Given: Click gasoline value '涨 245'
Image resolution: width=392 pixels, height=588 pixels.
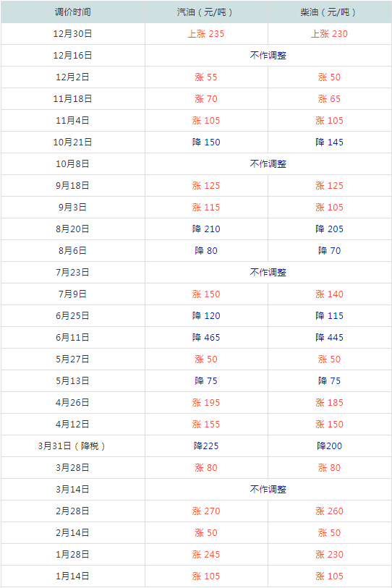Looking at the screenshot, I should pos(206,555).
